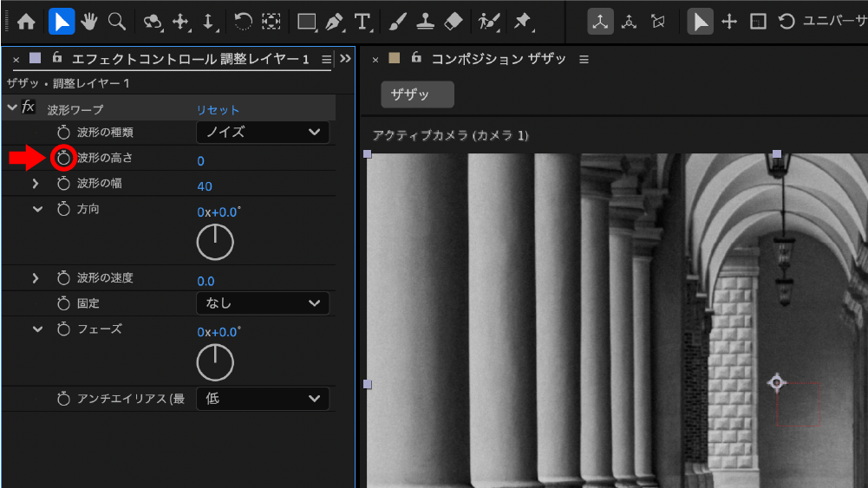Select the Brush tool
868x488 pixels.
tap(397, 22)
